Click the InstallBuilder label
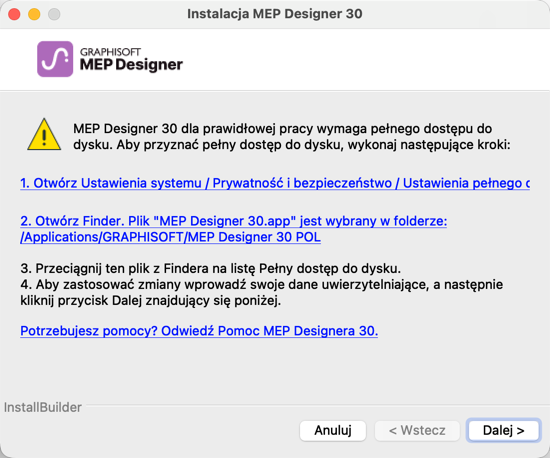This screenshot has height=458, width=550. pos(43,407)
